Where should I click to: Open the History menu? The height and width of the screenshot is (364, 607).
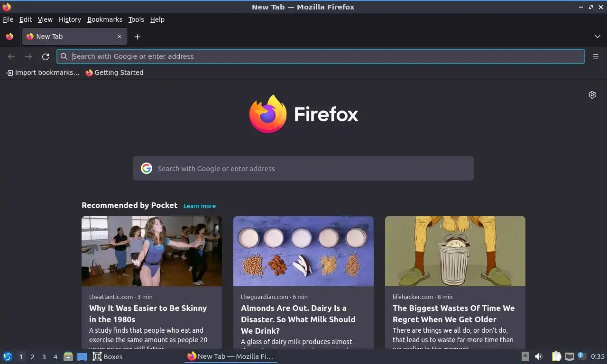tap(70, 19)
